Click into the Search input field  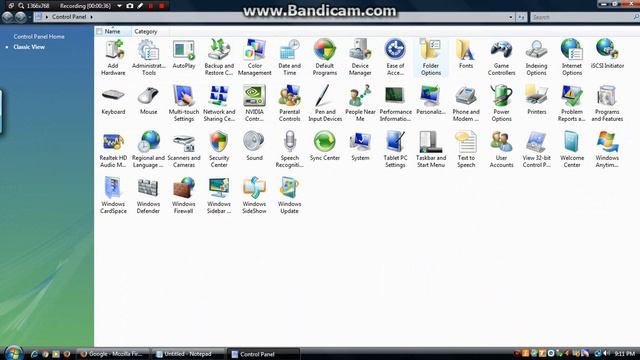(x=582, y=17)
